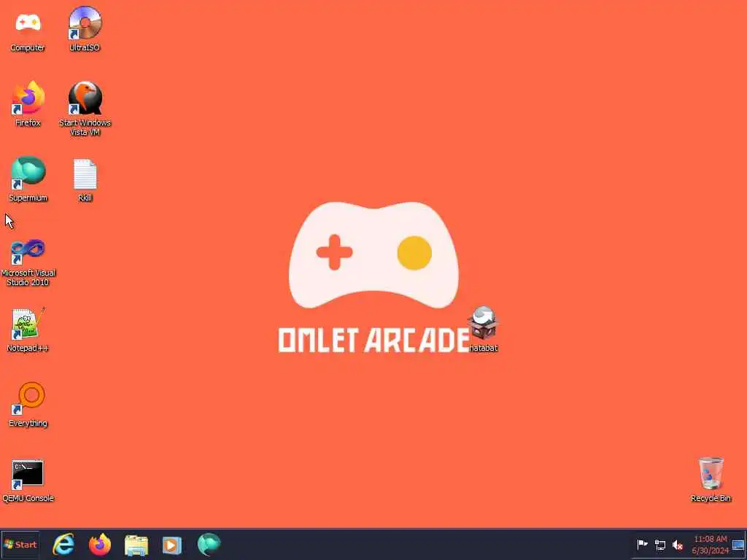The image size is (747, 560).
Task: Click the Show desktop button in tray
Action: pyautogui.click(x=738, y=545)
